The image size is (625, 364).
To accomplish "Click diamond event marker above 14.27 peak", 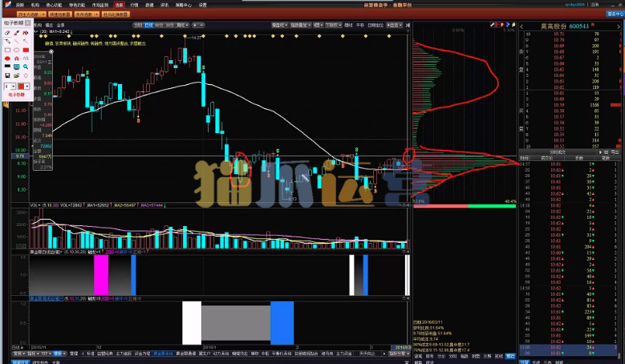I will coord(185,36).
